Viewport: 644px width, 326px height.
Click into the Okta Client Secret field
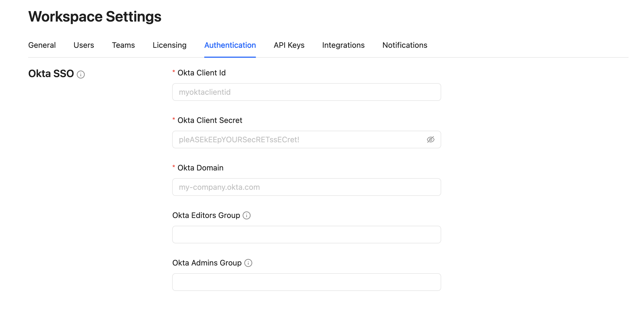pos(307,140)
